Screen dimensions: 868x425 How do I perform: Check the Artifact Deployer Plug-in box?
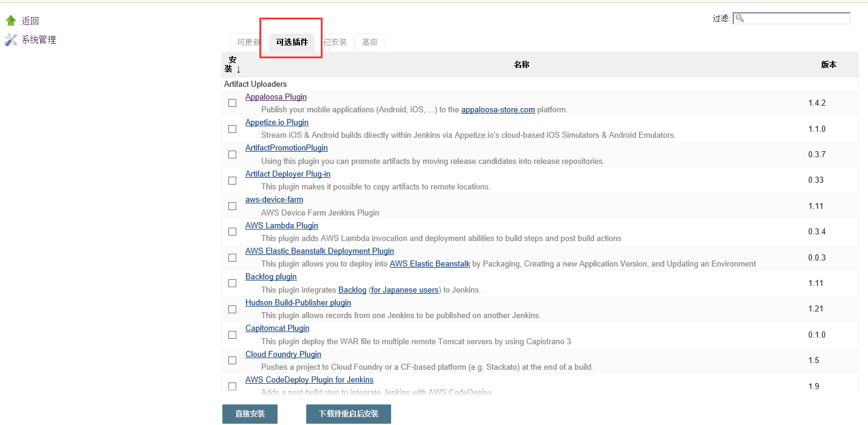(x=232, y=180)
